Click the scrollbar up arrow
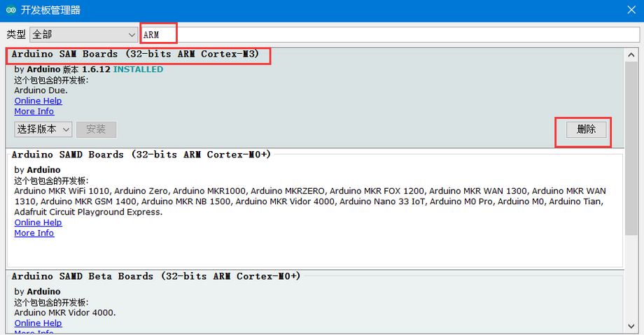The image size is (644, 335). tap(631, 55)
